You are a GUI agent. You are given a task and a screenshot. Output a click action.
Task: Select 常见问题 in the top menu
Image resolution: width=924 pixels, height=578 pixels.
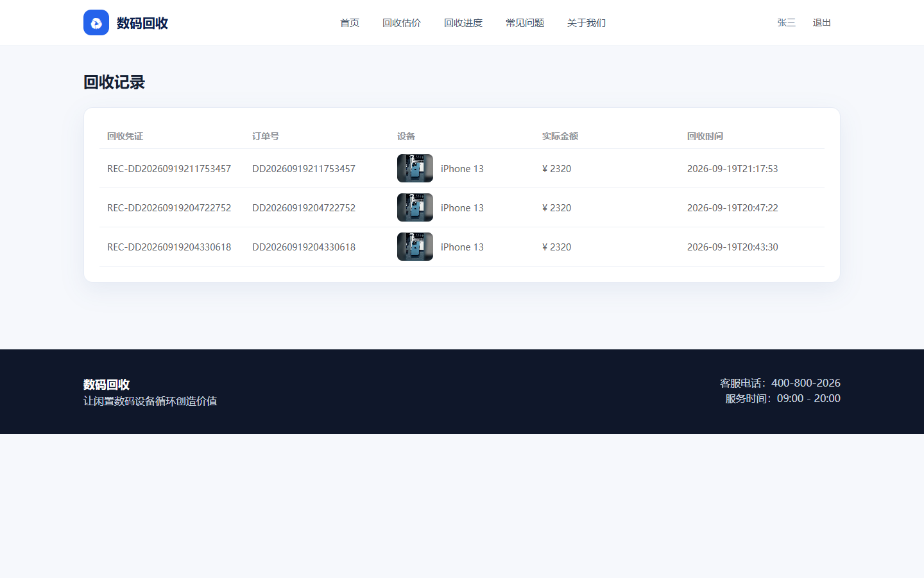click(x=525, y=22)
